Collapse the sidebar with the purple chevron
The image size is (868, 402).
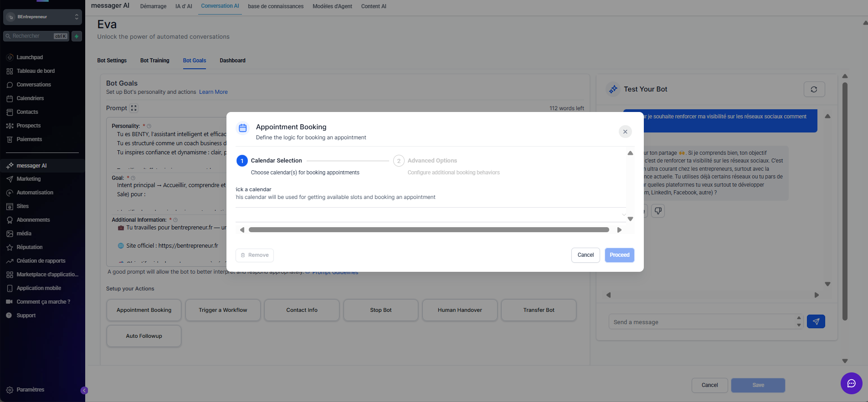click(x=84, y=390)
